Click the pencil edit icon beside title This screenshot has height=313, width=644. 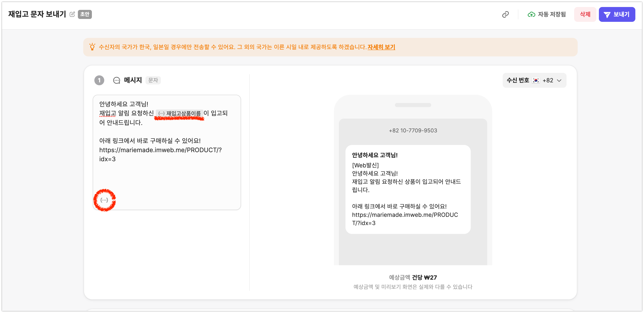(x=72, y=14)
